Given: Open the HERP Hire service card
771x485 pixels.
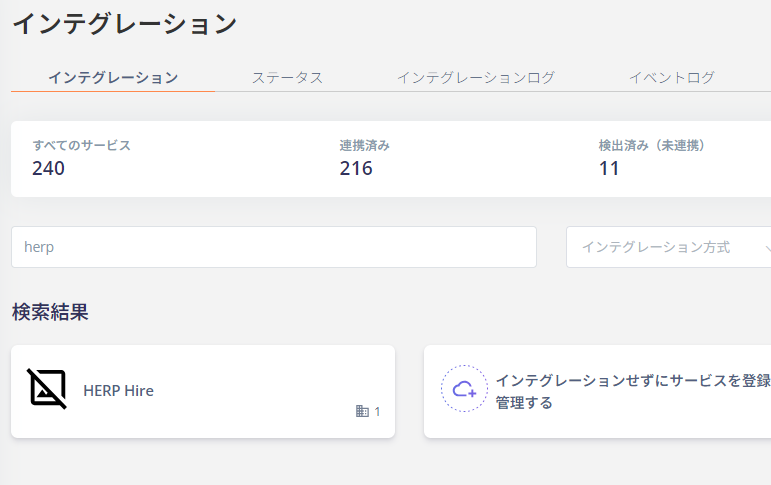Looking at the screenshot, I should (x=203, y=392).
